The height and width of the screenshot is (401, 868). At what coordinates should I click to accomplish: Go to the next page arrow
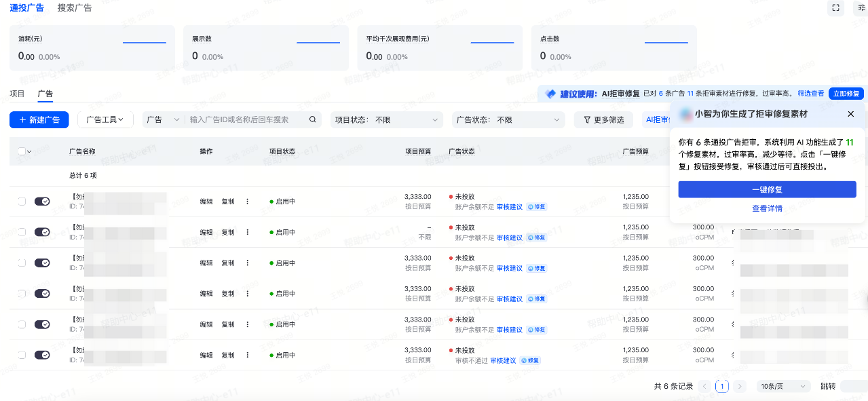coord(740,386)
